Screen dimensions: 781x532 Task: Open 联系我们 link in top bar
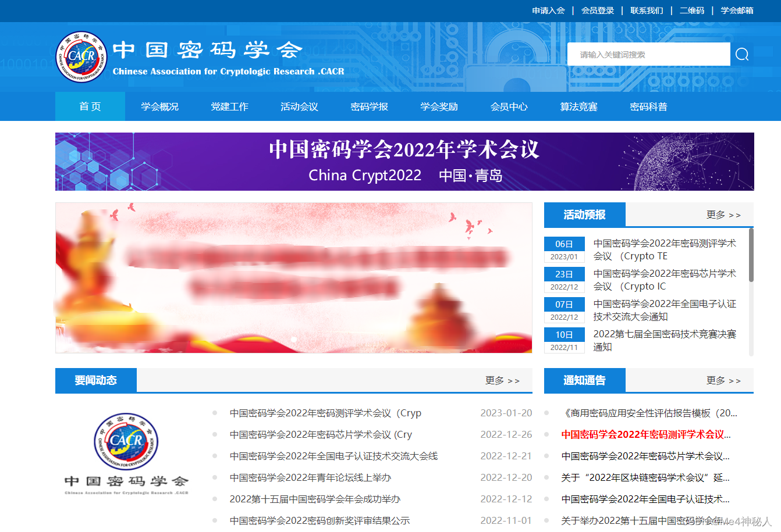(647, 10)
